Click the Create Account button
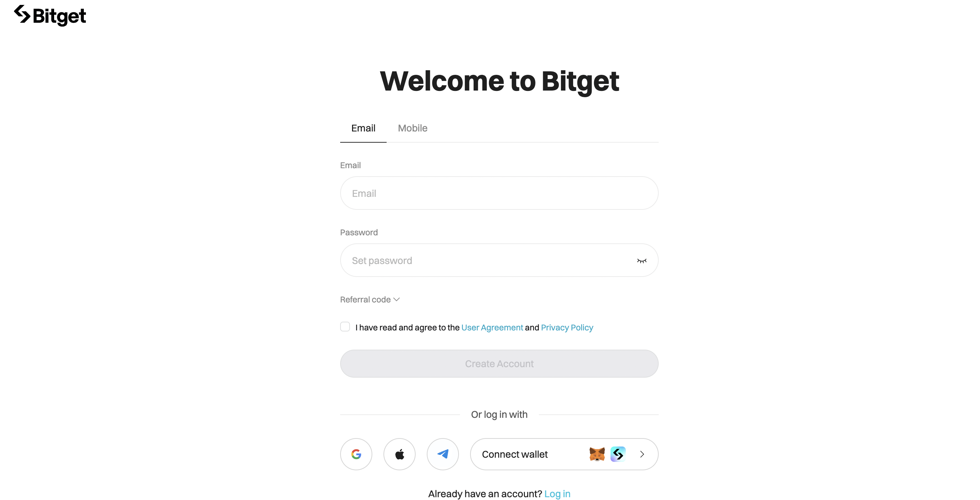 (x=499, y=364)
